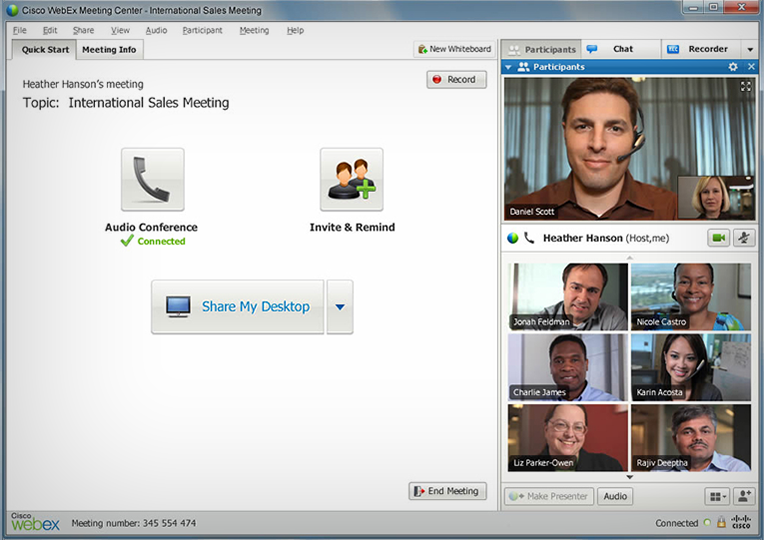Click the WebEx globe icon in title bar
This screenshot has width=764, height=540.
12,10
